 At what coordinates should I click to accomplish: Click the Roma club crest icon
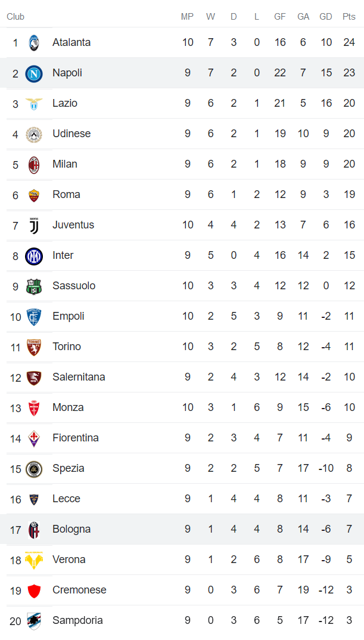point(34,195)
